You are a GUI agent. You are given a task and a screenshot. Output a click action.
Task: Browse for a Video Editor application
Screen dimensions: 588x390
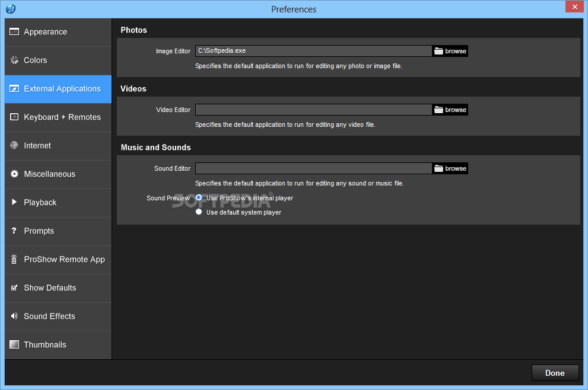click(450, 110)
